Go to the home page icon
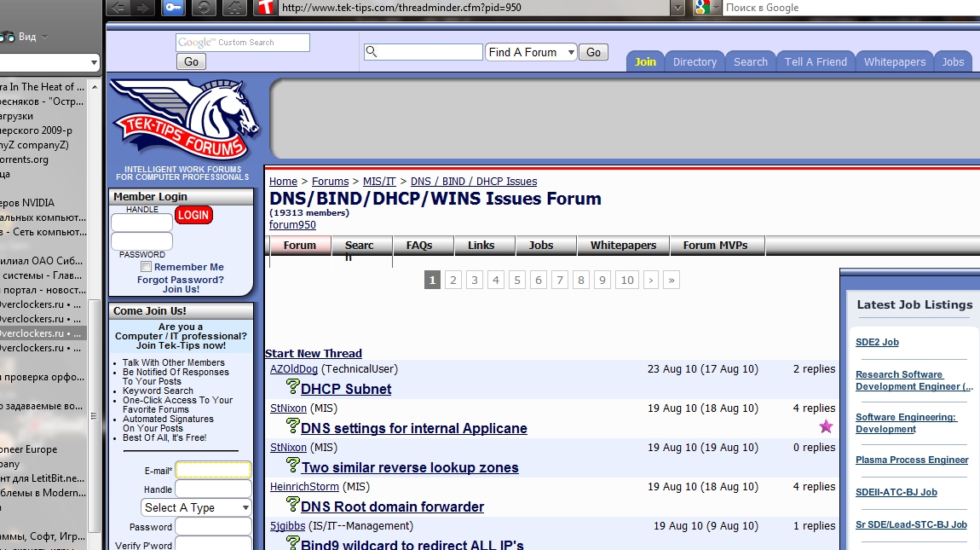Image resolution: width=980 pixels, height=550 pixels. 235,8
